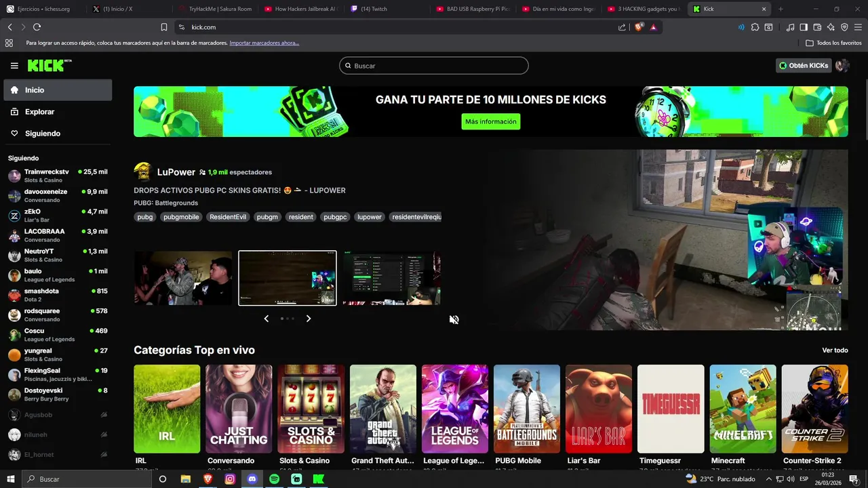Select Explorar in the sidebar
The width and height of the screenshot is (868, 488).
pyautogui.click(x=58, y=112)
